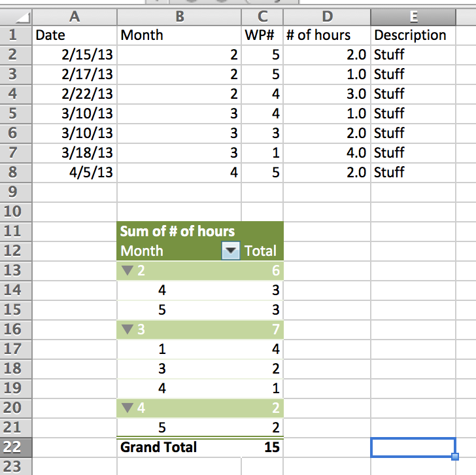Select column D header
This screenshot has height=475, width=476.
(x=327, y=17)
